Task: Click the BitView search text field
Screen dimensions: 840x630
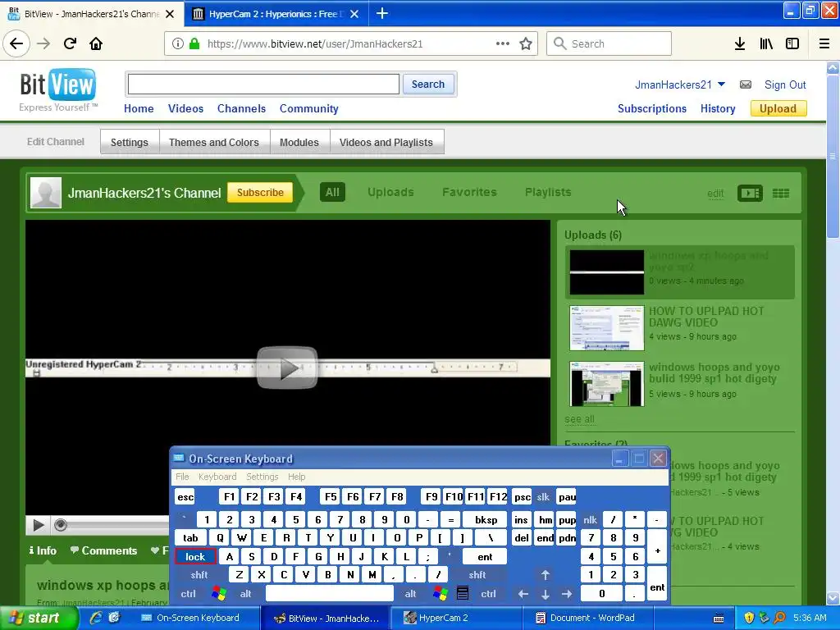Action: pyautogui.click(x=263, y=84)
